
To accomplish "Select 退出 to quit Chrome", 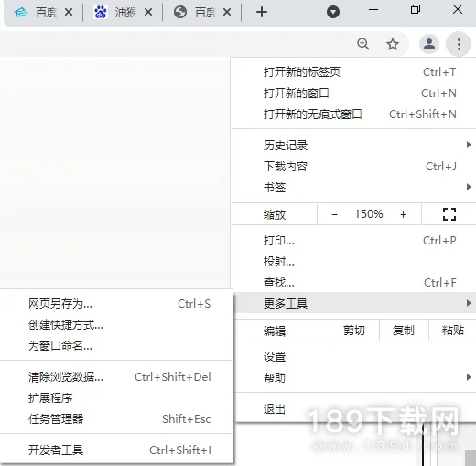I will [x=354, y=409].
